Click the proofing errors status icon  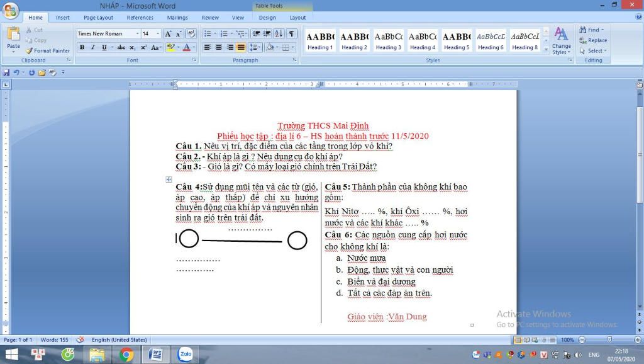80,339
